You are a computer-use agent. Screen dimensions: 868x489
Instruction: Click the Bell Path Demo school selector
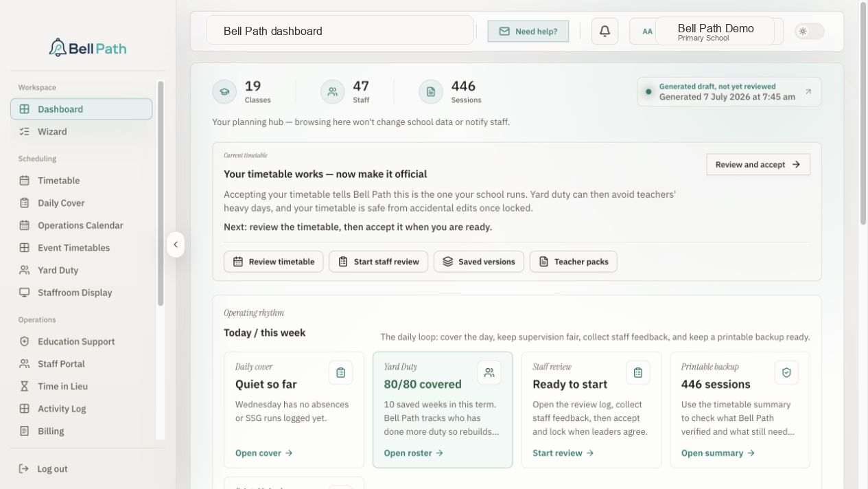[x=716, y=32]
